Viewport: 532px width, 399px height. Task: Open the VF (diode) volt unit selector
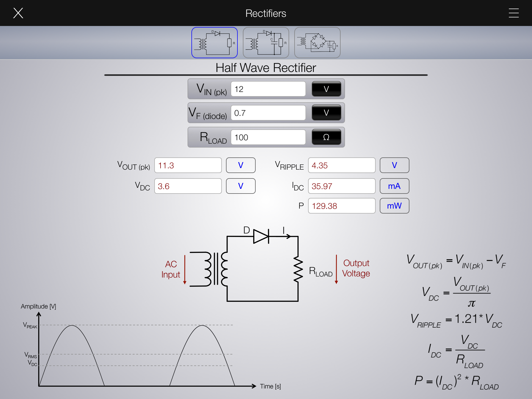click(326, 113)
